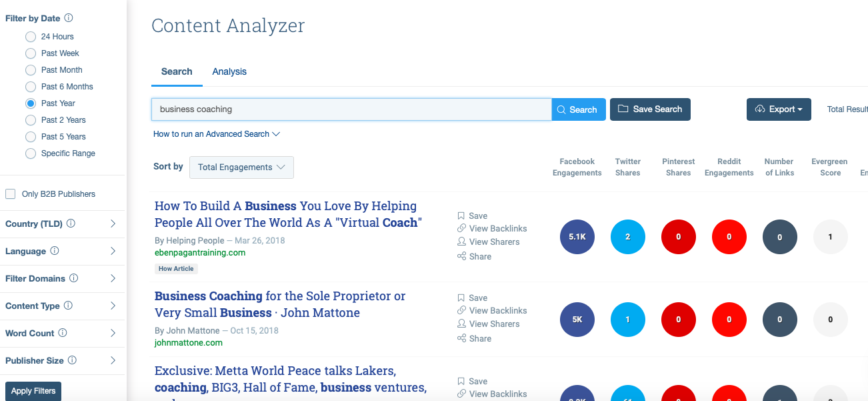Viewport: 868px width, 401px height.
Task: Open info icon next to Content Type
Action: pyautogui.click(x=68, y=306)
